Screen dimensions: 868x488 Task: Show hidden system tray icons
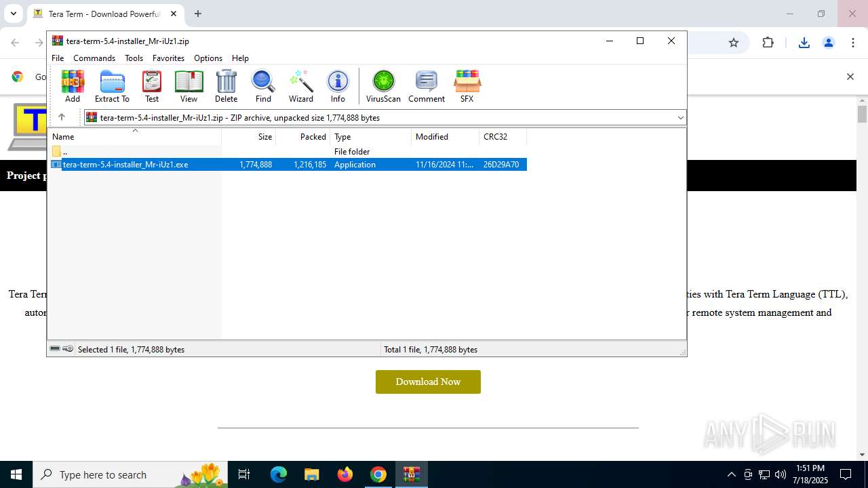point(731,474)
